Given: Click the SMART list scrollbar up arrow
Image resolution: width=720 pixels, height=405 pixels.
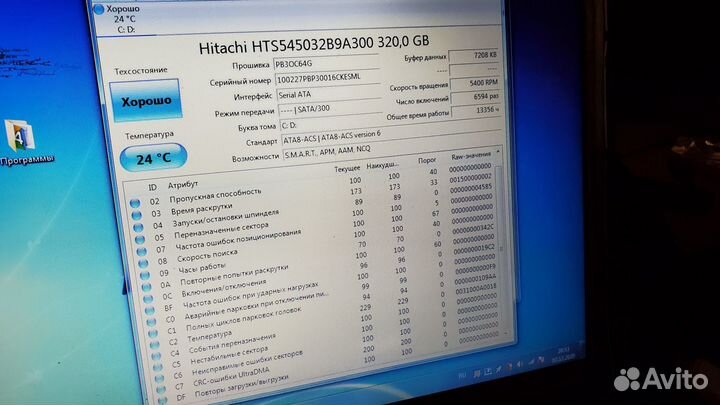Looking at the screenshot, I should click(498, 152).
